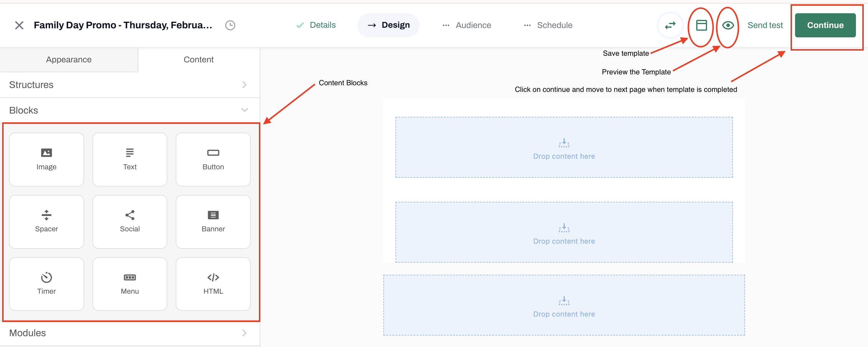
Task: Click the Continue button
Action: click(825, 25)
